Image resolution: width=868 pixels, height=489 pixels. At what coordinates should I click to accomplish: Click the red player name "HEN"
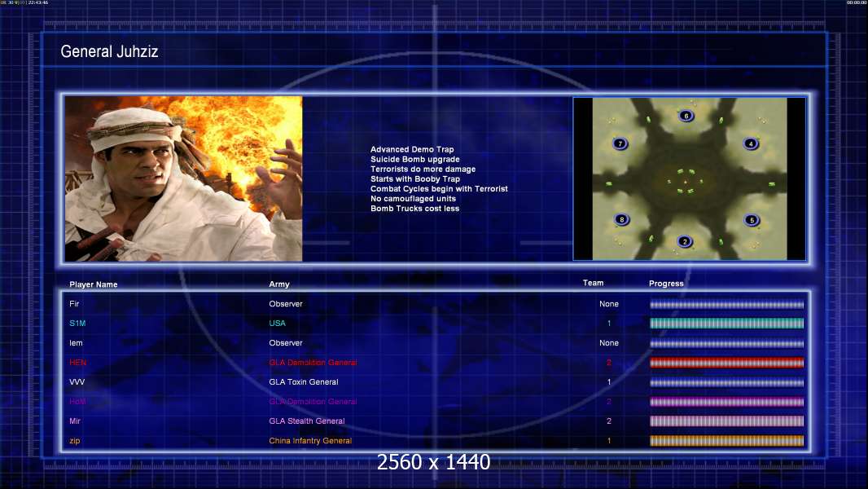coord(78,363)
